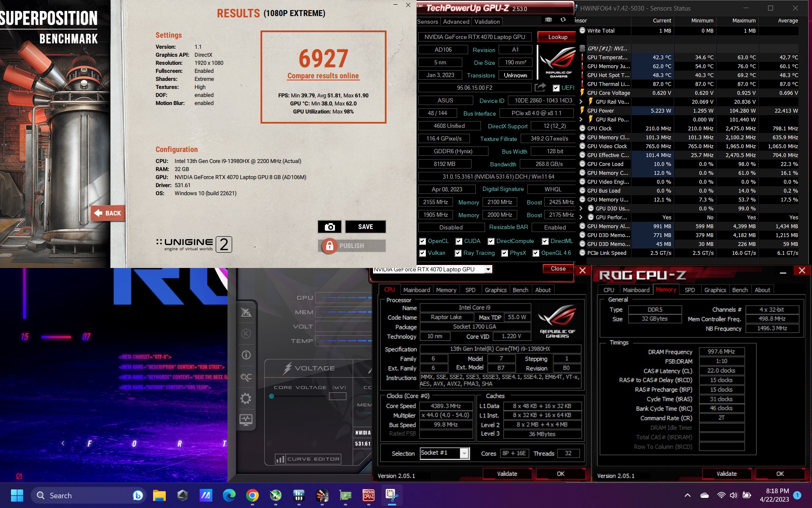812x508 pixels.
Task: Click Validate in the left CPU-Z window
Action: coord(507,474)
